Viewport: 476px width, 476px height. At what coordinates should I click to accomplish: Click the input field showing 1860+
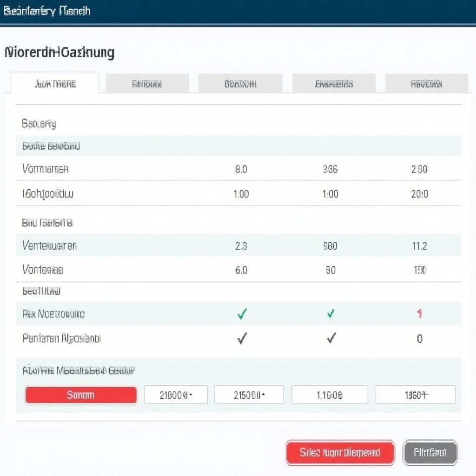point(415,395)
